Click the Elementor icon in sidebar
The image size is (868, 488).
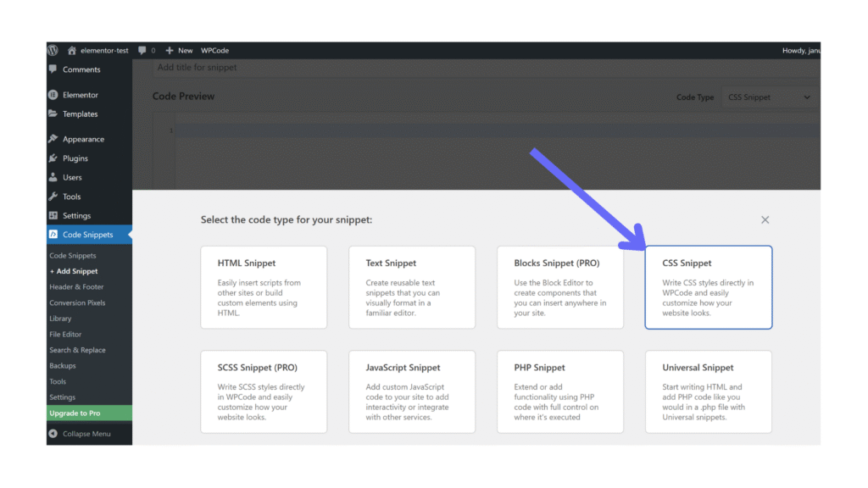[53, 95]
